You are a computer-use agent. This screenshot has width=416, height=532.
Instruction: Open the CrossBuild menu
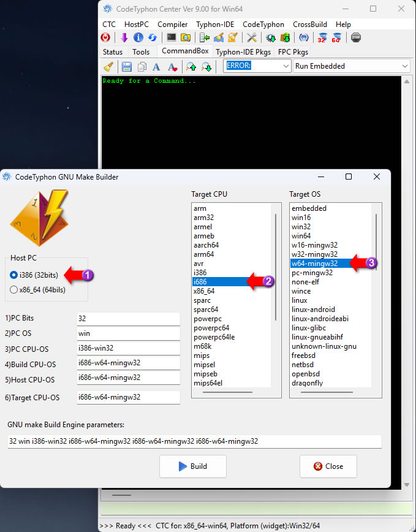pos(309,25)
